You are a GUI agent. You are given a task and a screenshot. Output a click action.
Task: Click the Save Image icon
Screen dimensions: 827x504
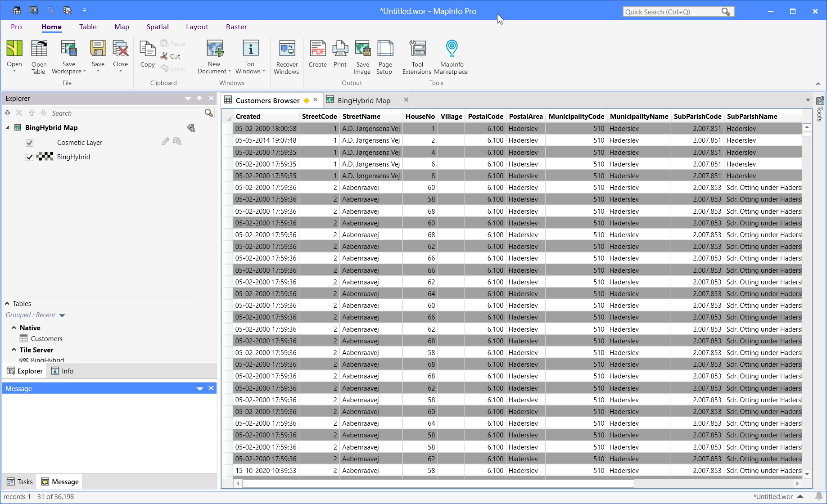tap(362, 49)
